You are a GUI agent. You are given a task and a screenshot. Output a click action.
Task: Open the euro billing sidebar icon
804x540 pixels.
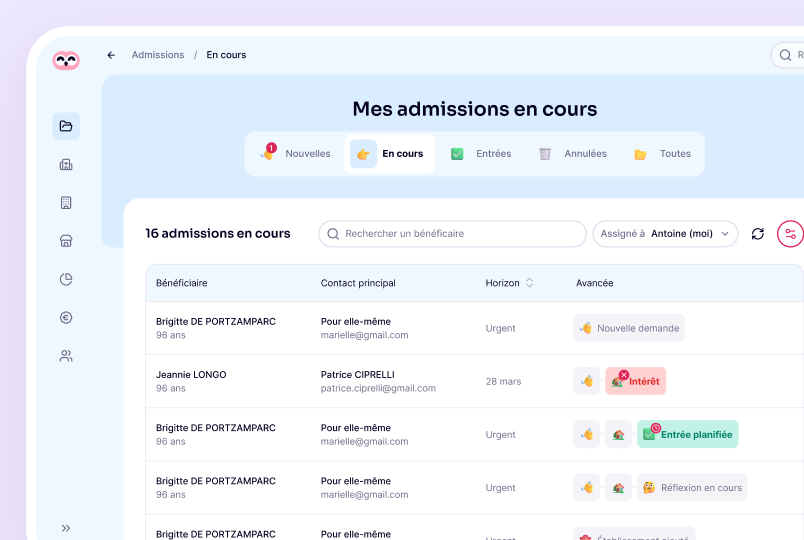[66, 317]
